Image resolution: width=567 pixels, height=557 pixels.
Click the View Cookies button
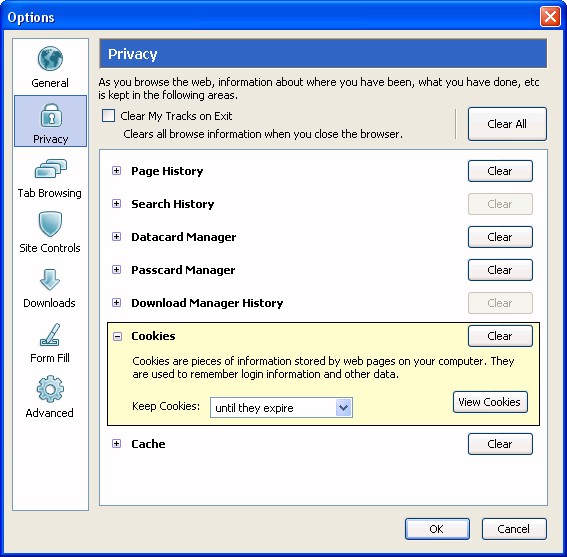pos(490,402)
